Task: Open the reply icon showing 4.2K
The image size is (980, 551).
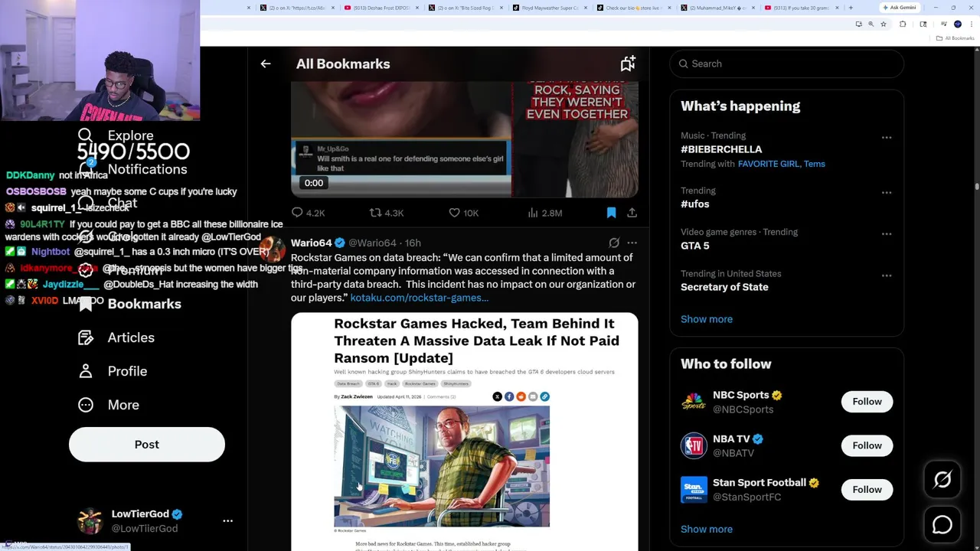Action: pyautogui.click(x=297, y=213)
